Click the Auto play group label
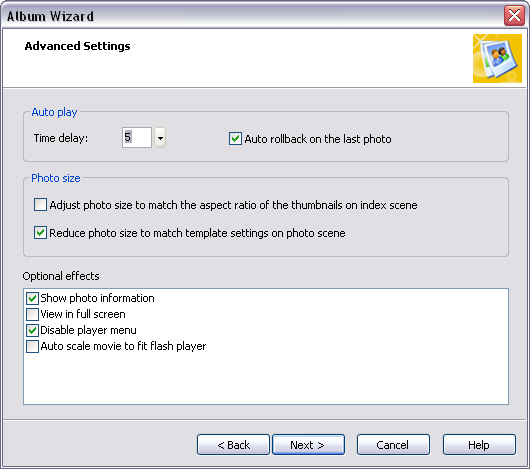Screen dimensions: 530x469 tap(54, 112)
